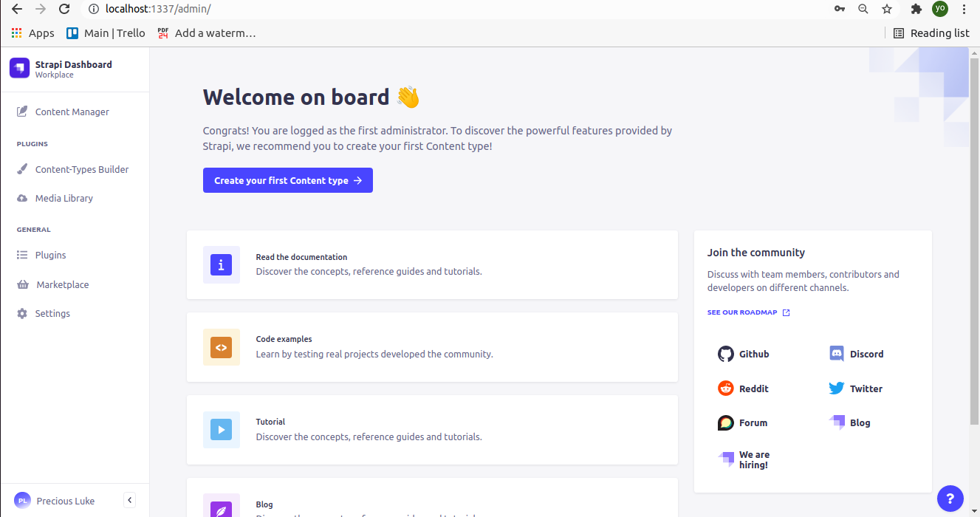
Task: Open the Add a watermark bookmark
Action: (207, 32)
